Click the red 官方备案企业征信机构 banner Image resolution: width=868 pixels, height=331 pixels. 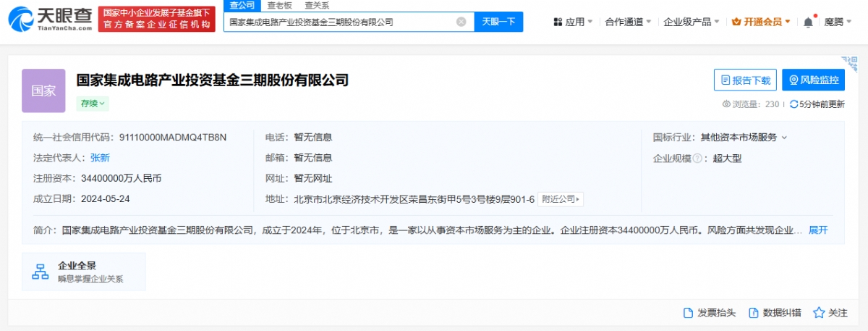click(x=157, y=20)
